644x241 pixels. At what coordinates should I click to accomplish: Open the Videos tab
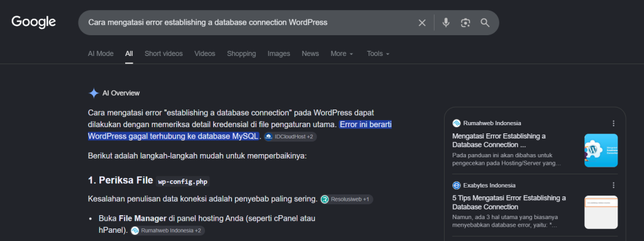coord(204,54)
